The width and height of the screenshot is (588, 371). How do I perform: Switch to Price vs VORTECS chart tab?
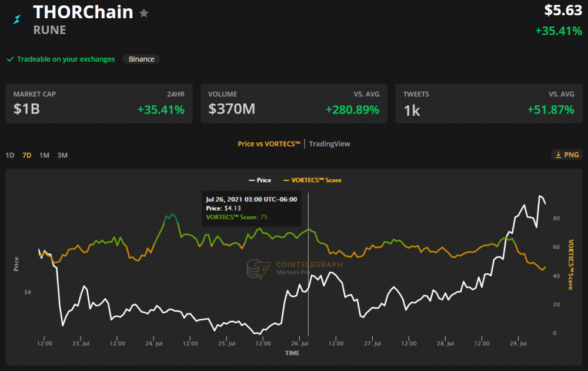click(269, 143)
